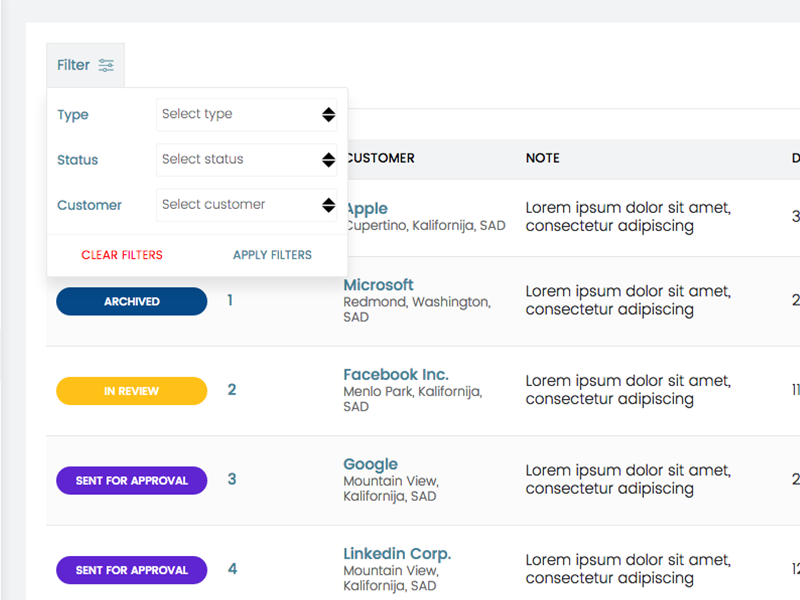Screen dimensions: 800x600
Task: Click Sent for Approval badge for Google
Action: tap(131, 480)
